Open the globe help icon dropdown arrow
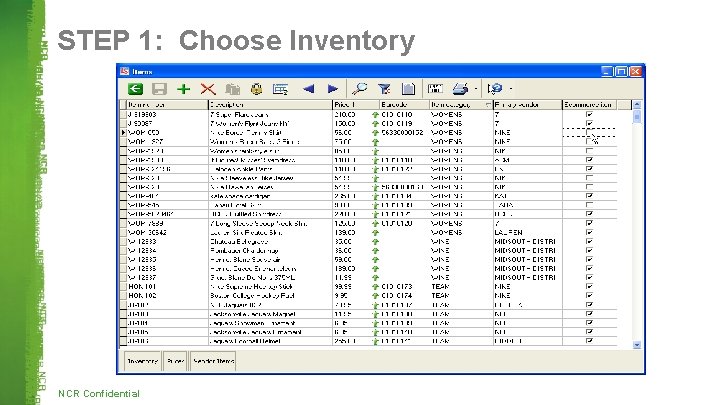Screen dimensions: 720x405 coord(511,89)
